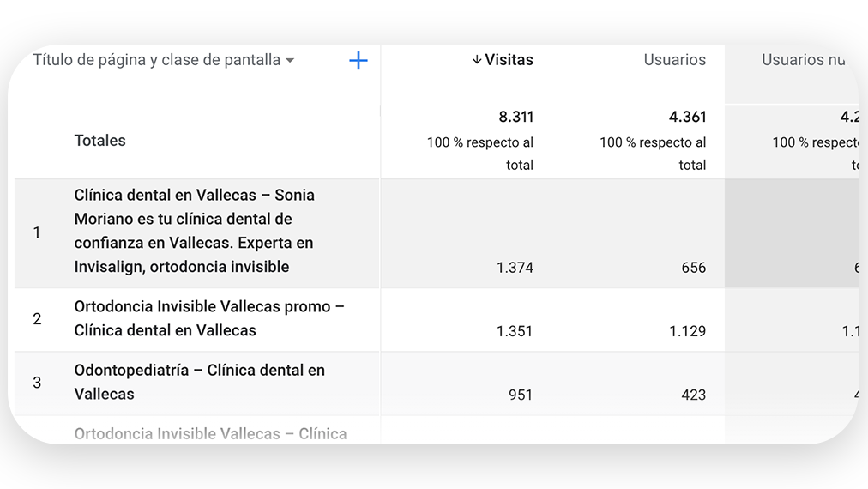The image size is (868, 489).
Task: Click the sort arrow beside Visitas
Action: point(477,60)
